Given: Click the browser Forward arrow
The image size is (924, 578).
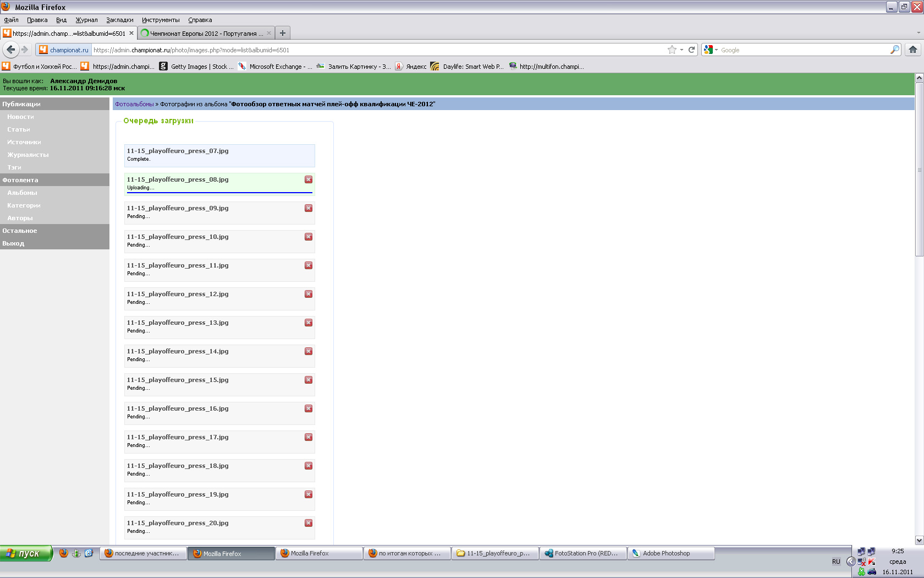Looking at the screenshot, I should coord(25,50).
